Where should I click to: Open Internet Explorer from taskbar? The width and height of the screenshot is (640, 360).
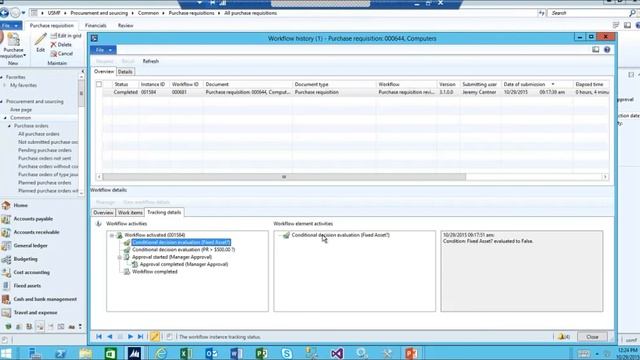click(x=160, y=353)
